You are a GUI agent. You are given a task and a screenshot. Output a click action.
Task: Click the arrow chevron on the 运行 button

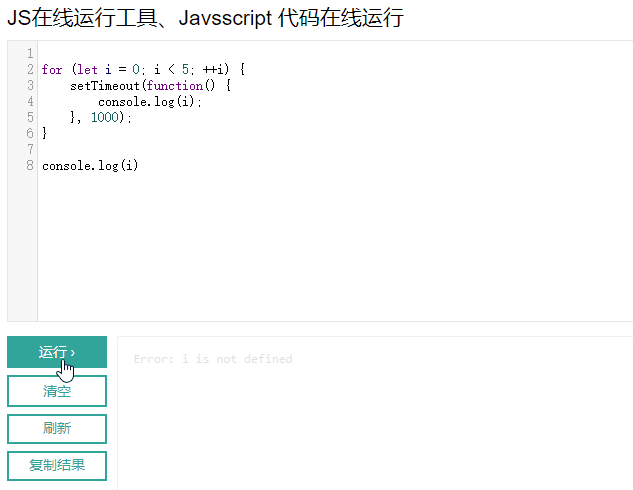73,353
